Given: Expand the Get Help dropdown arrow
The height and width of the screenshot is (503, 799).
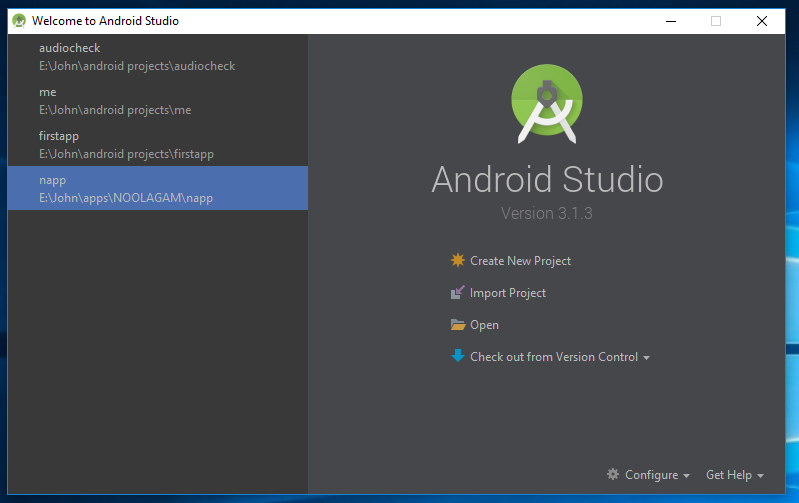Looking at the screenshot, I should point(760,476).
